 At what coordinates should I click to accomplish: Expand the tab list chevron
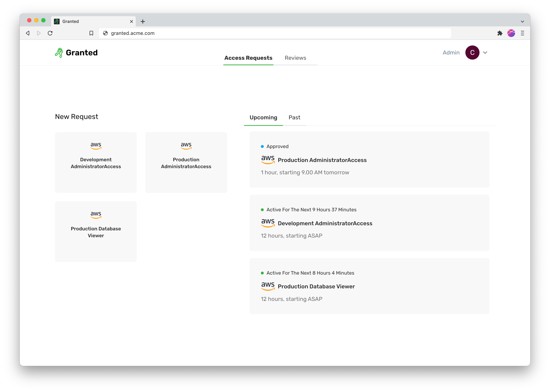click(522, 22)
